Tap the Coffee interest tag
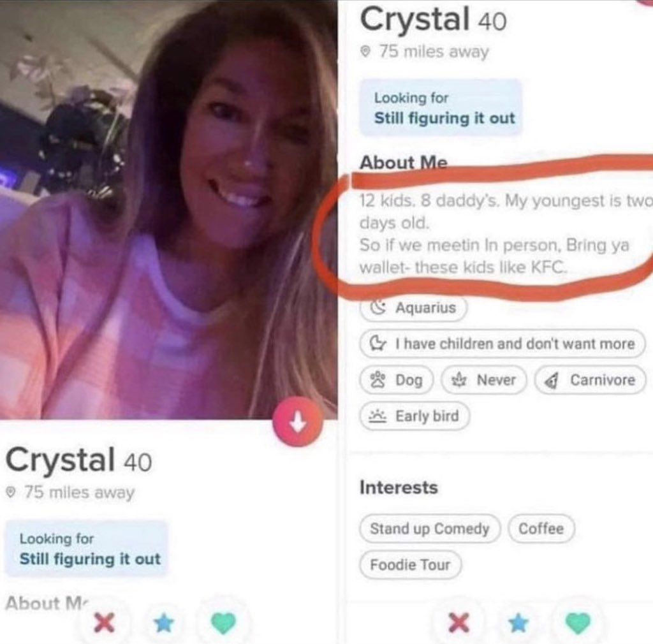This screenshot has width=653, height=644. [x=541, y=529]
